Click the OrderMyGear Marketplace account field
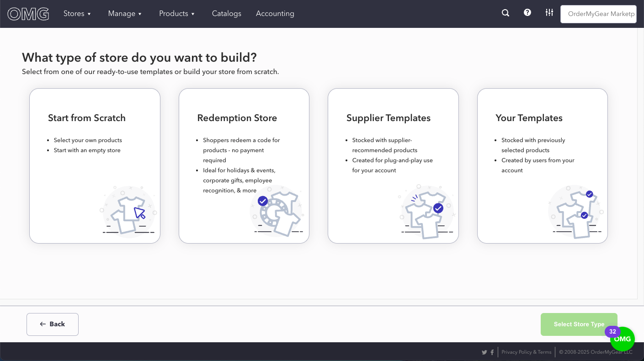The width and height of the screenshot is (644, 361). click(598, 14)
